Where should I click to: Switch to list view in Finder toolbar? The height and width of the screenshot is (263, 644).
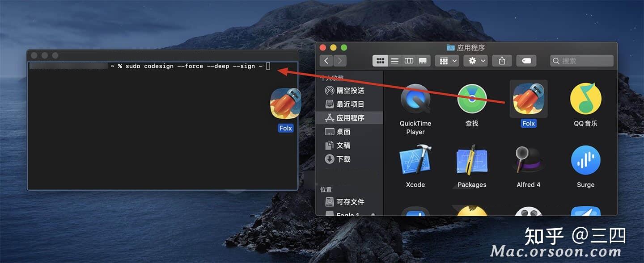click(394, 60)
